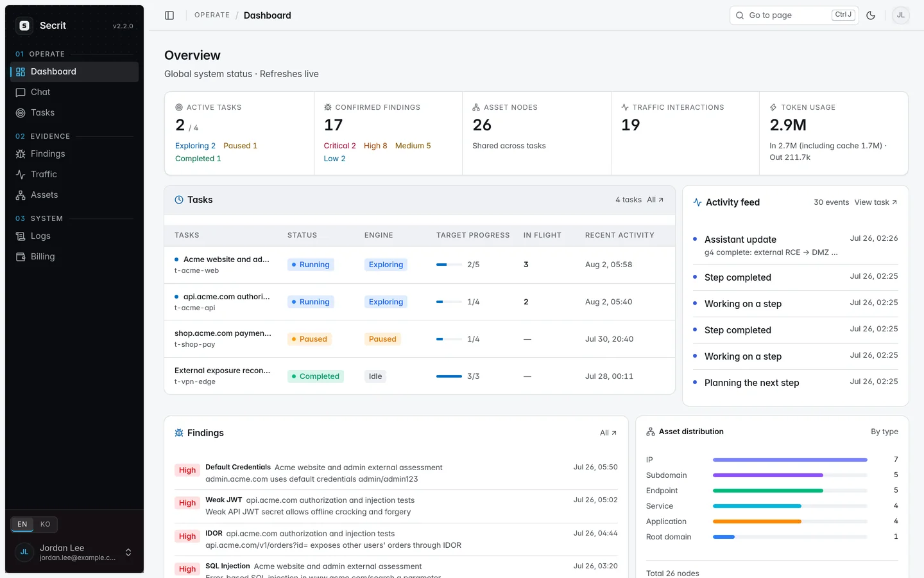Open the api.acme.com authorization task
The width and height of the screenshot is (924, 578).
pos(420,302)
